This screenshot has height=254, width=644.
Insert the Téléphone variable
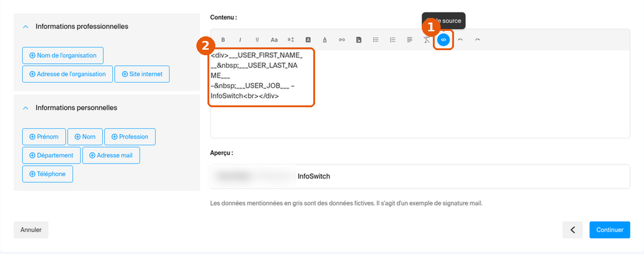(x=47, y=174)
